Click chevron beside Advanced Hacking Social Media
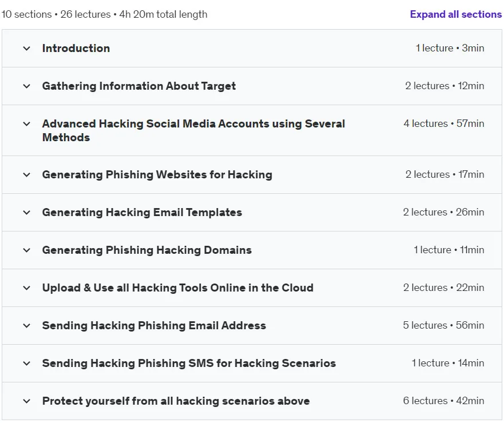Image resolution: width=504 pixels, height=423 pixels. click(27, 124)
